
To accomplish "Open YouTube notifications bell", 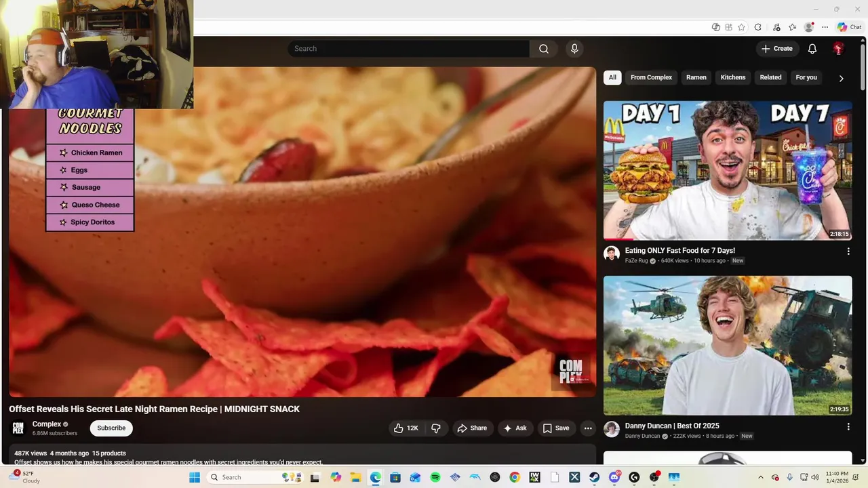I will [x=812, y=49].
